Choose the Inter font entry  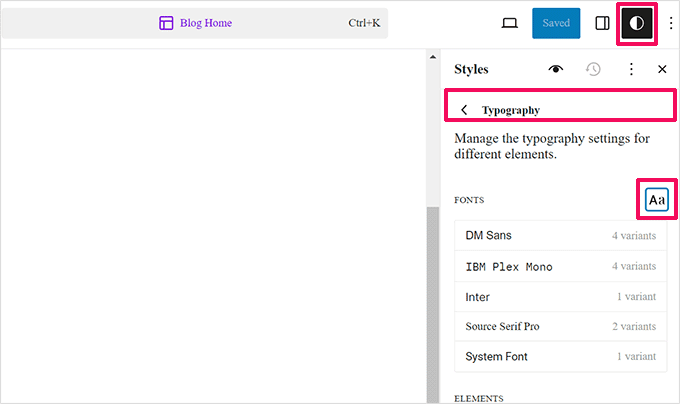[x=559, y=297]
